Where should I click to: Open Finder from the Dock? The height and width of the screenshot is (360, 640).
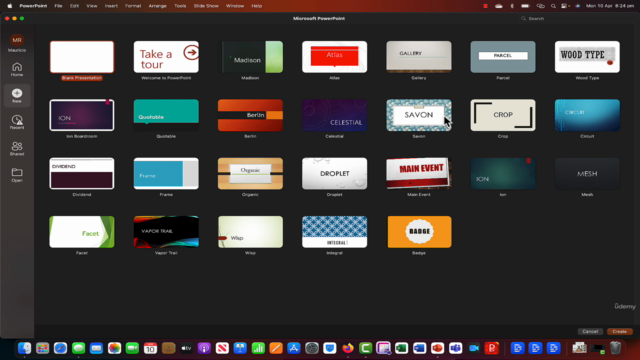point(24,348)
